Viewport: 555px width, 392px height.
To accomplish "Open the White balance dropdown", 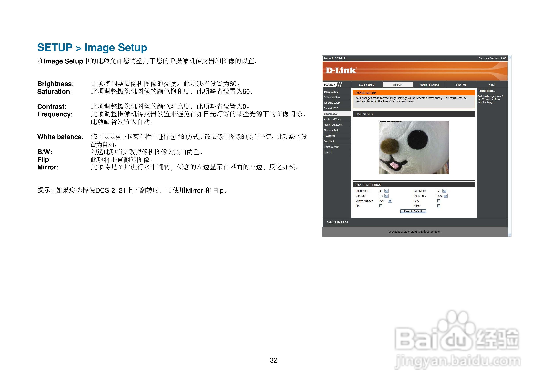I will (390, 201).
